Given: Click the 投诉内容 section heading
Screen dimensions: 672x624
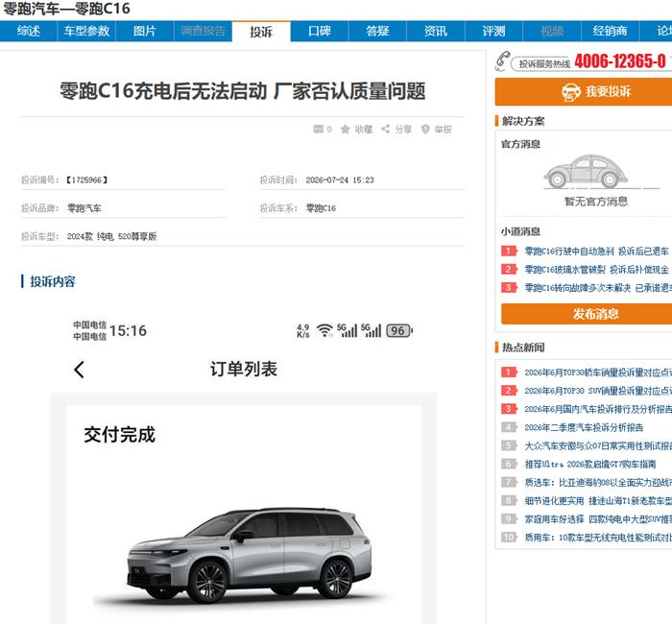Looking at the screenshot, I should coord(53,281).
